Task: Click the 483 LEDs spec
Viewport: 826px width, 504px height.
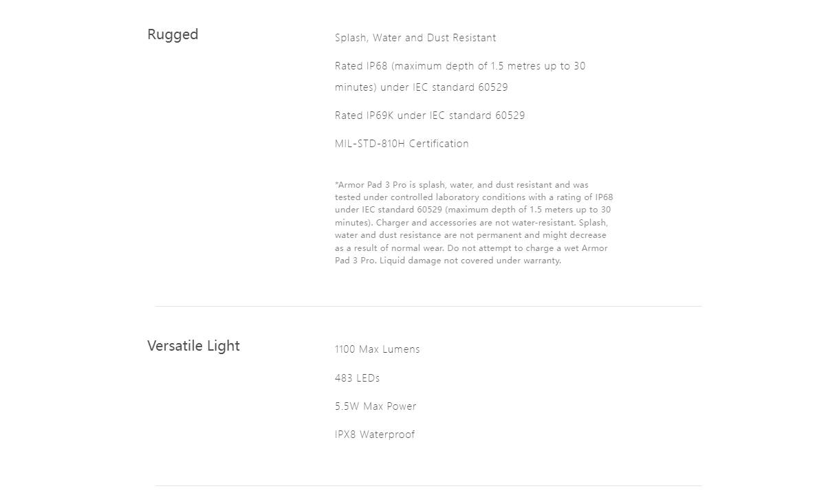Action: tap(357, 378)
